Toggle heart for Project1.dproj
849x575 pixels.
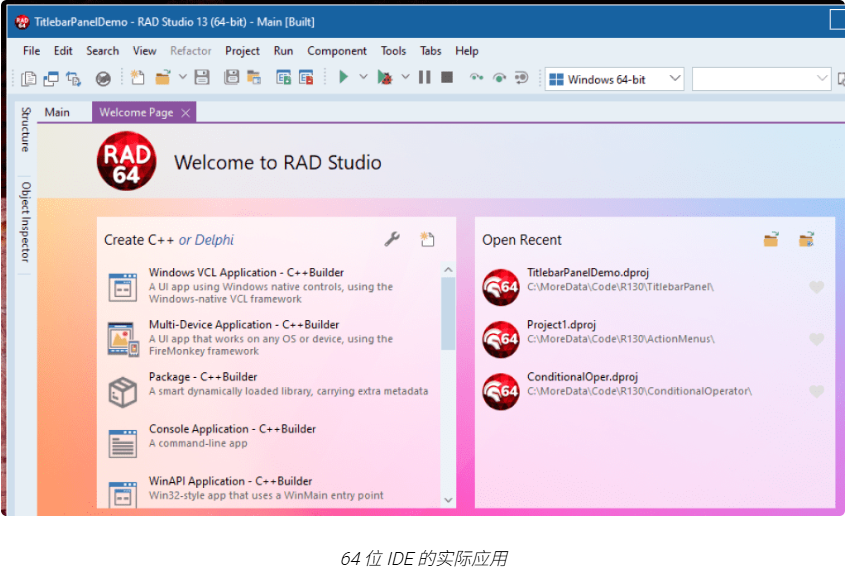point(816,340)
